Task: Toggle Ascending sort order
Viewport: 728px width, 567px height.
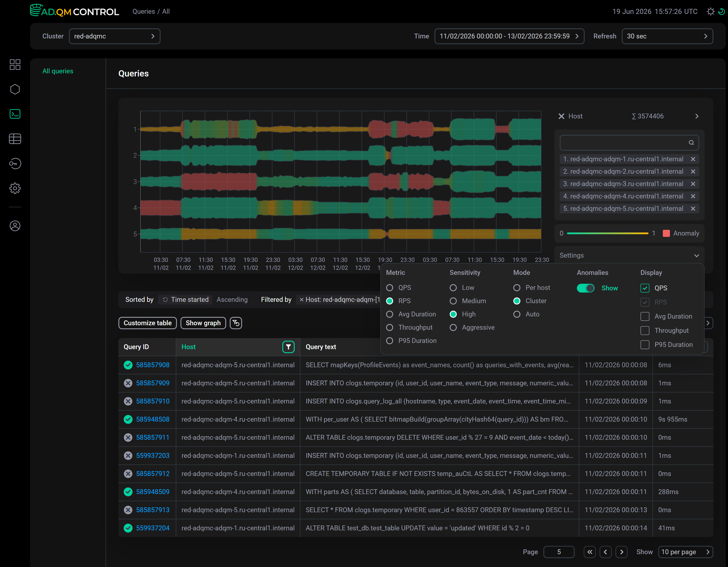Action: (x=232, y=299)
